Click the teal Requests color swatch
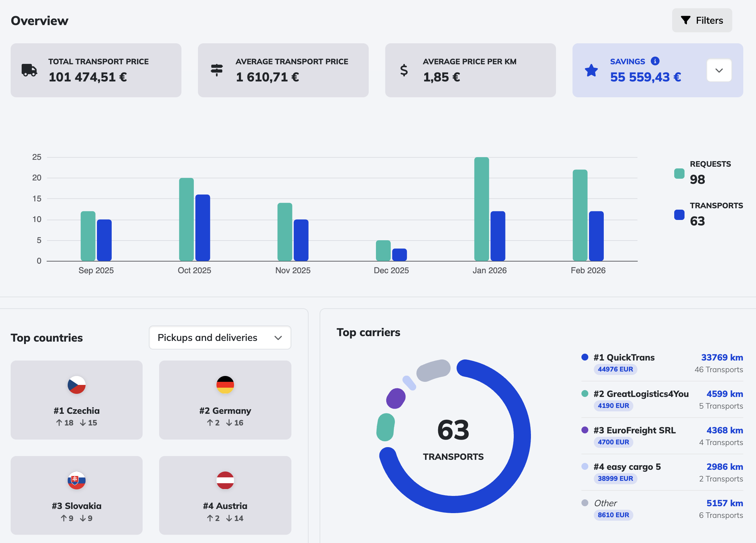Viewport: 756px width, 543px height. (679, 174)
